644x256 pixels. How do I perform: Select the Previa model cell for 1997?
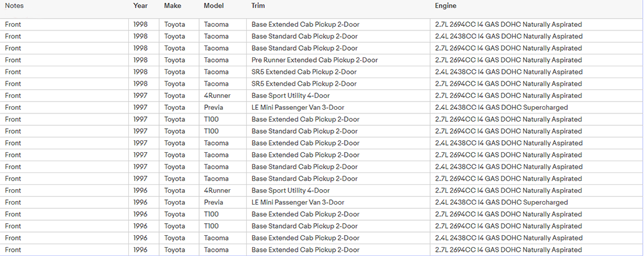coord(215,107)
